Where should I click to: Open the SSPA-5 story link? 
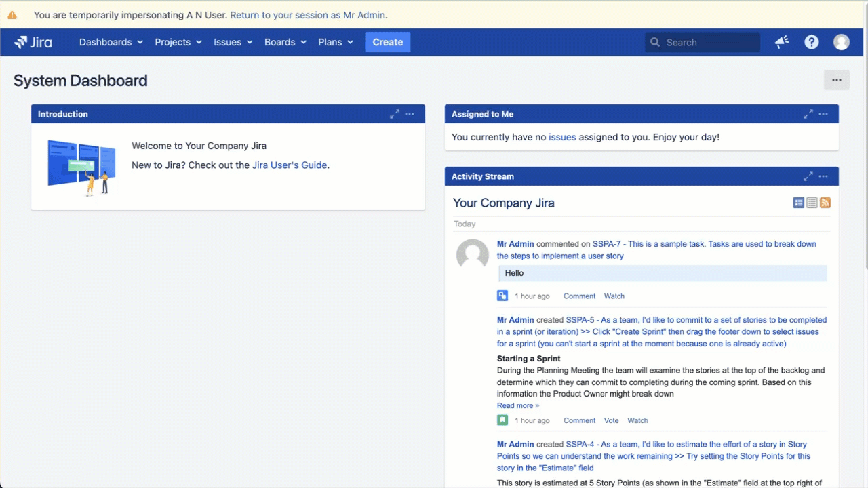(x=661, y=332)
